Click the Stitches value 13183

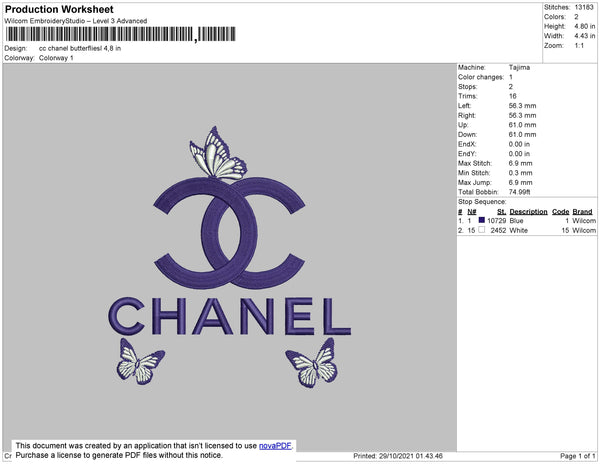pos(584,7)
